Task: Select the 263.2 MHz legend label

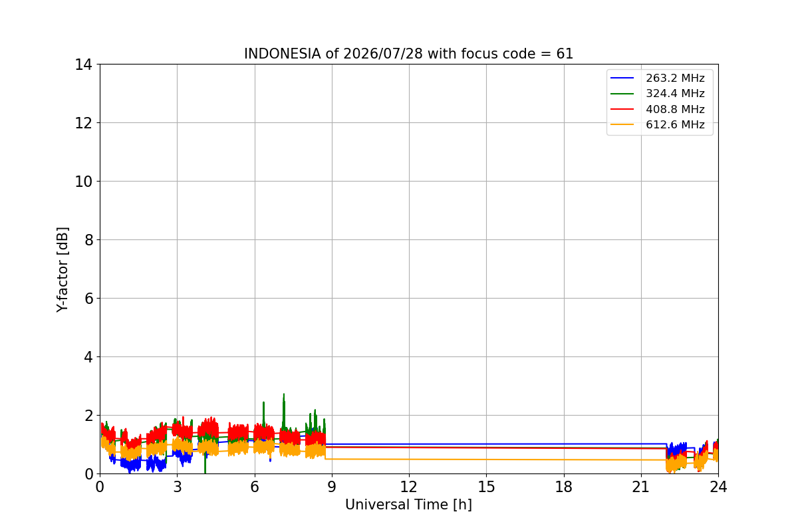Action: point(675,78)
